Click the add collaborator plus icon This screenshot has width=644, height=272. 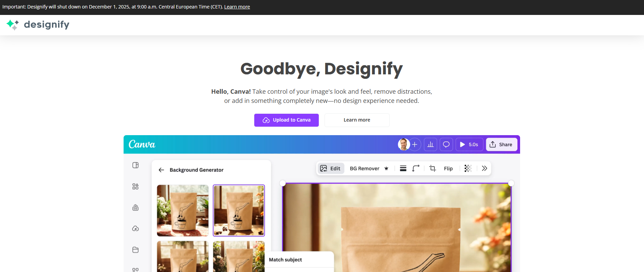[x=415, y=145]
